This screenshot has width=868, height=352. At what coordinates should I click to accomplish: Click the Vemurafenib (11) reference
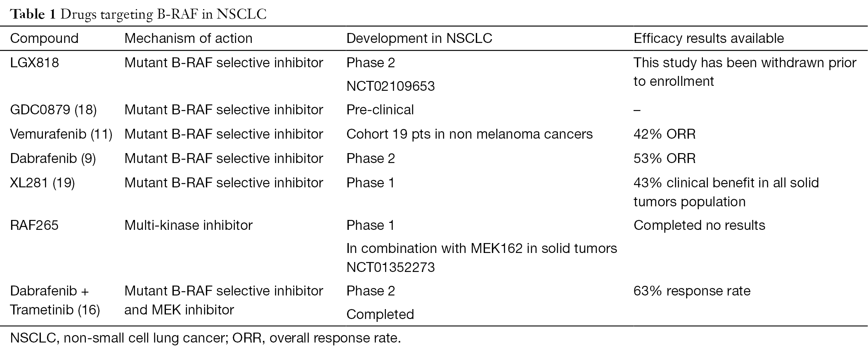pyautogui.click(x=61, y=134)
